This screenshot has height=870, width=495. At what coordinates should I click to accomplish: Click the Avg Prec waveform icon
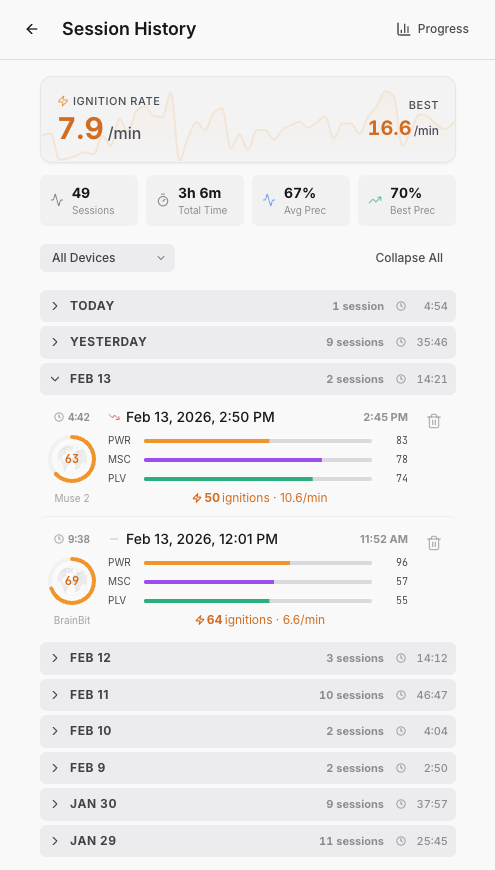click(269, 200)
